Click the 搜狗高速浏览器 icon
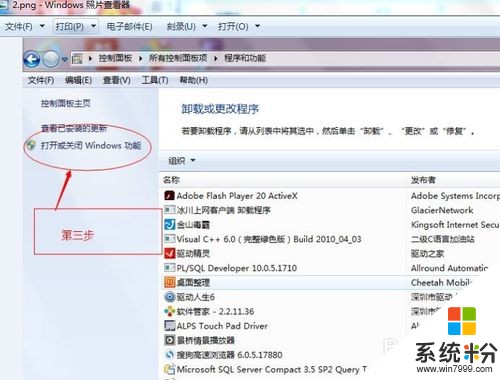The height and width of the screenshot is (380, 500). pyautogui.click(x=169, y=355)
